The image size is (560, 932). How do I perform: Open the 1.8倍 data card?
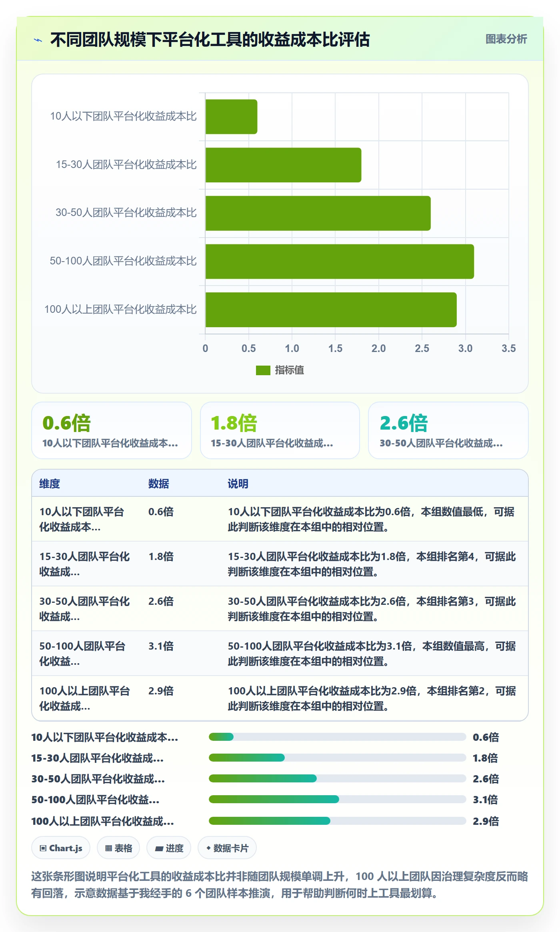[280, 430]
